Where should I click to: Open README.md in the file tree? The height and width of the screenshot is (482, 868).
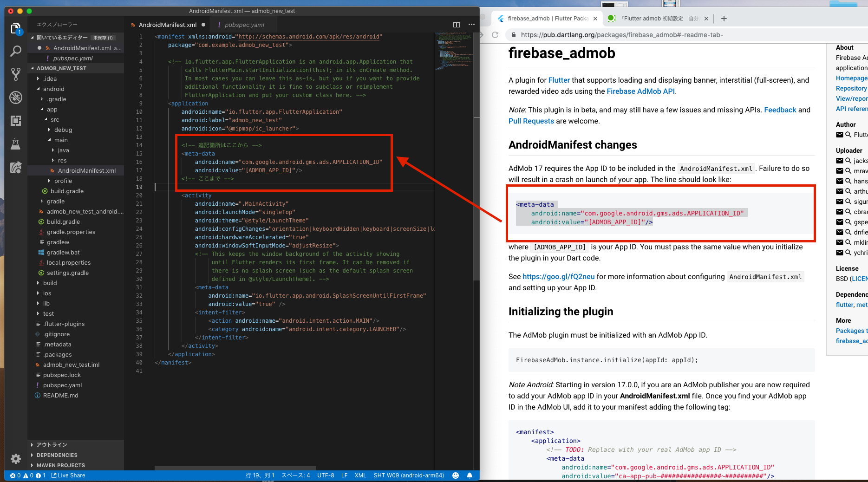(x=60, y=396)
